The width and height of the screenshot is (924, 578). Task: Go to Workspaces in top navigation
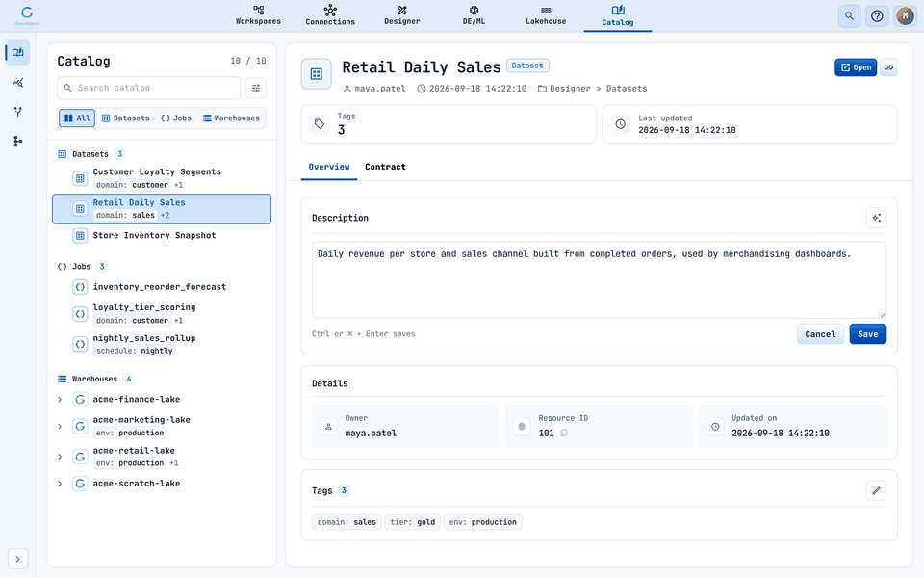point(258,15)
